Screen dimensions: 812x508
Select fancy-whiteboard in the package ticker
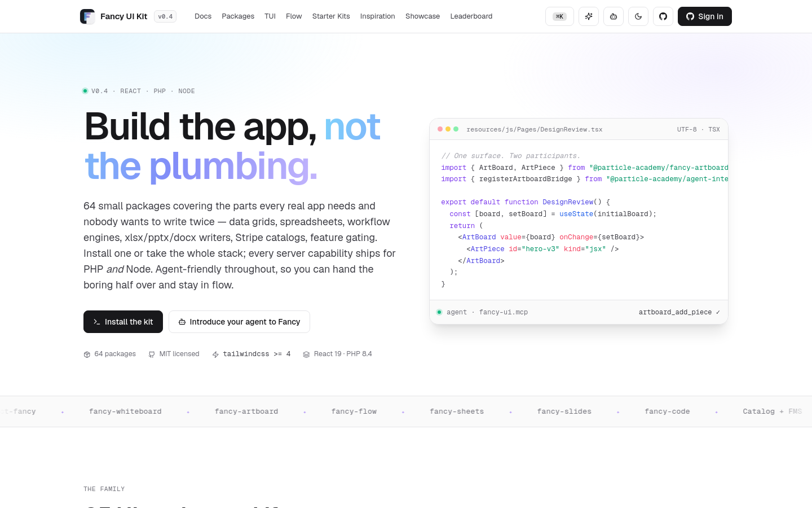(125, 411)
